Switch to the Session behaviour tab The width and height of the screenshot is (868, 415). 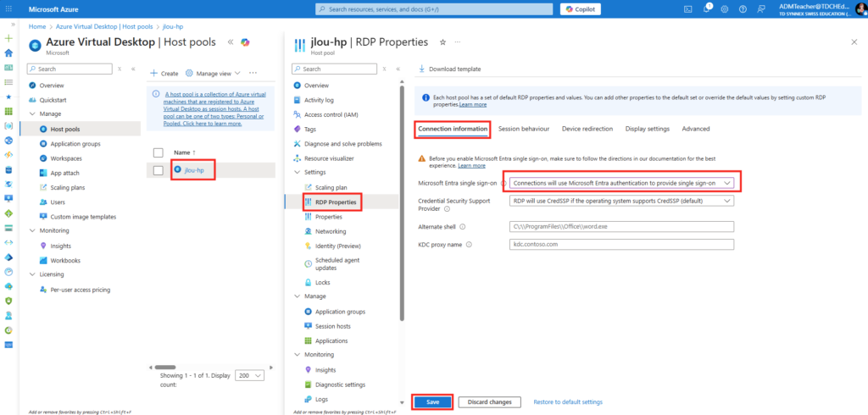point(523,129)
